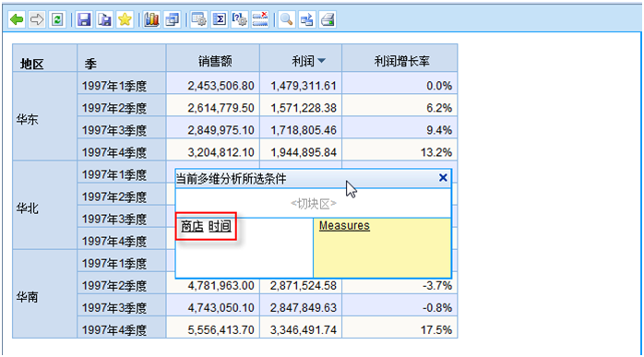Add to favorites with yellow star icon

(125, 19)
